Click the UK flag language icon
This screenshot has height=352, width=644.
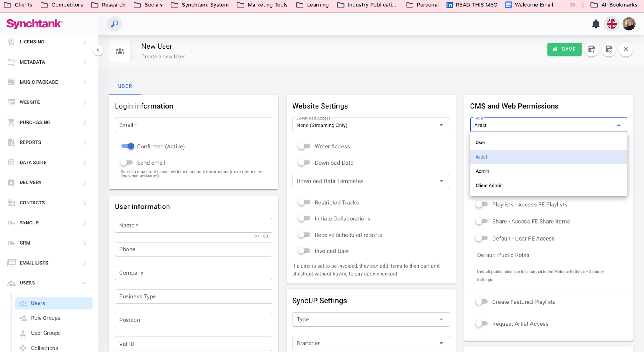point(611,24)
